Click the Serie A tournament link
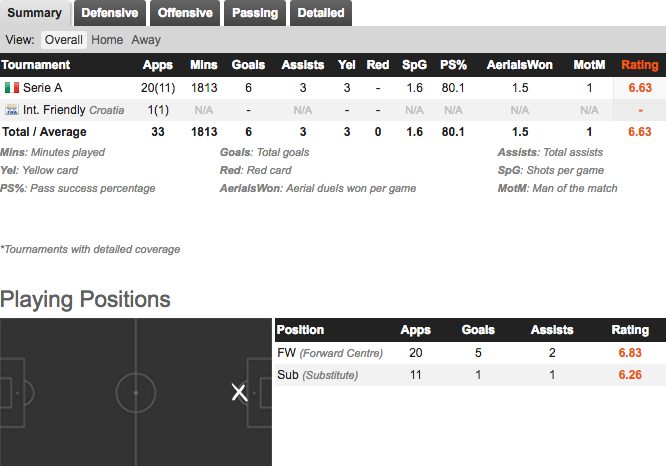 [42, 88]
